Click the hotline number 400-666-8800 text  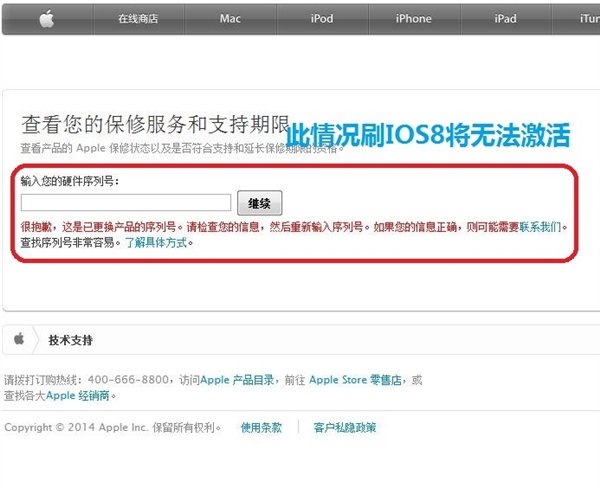[128, 380]
